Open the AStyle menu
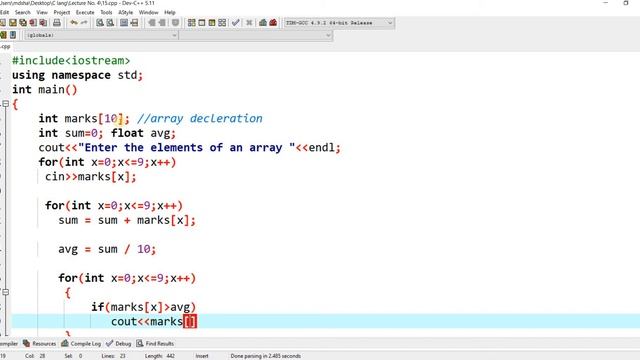The image size is (640, 360). [x=125, y=12]
